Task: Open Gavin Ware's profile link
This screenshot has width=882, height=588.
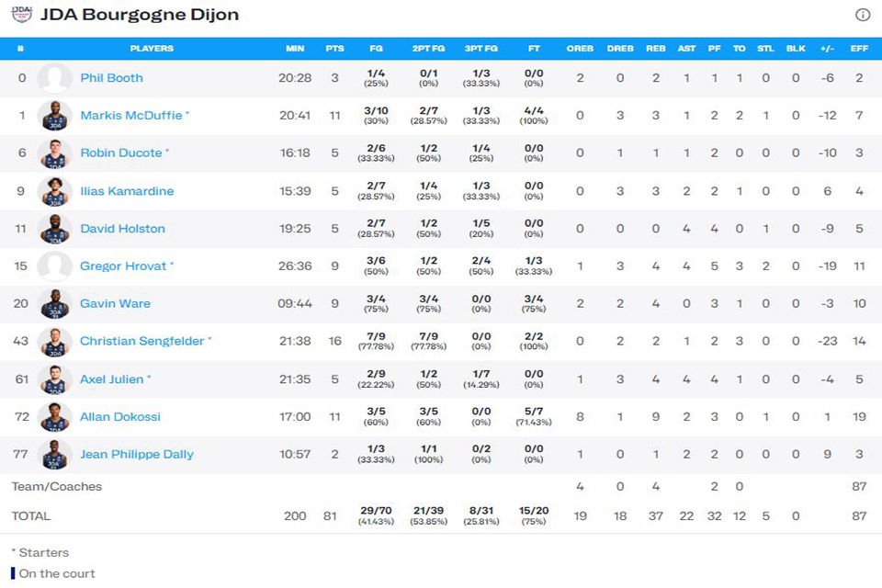Action: pos(115,303)
